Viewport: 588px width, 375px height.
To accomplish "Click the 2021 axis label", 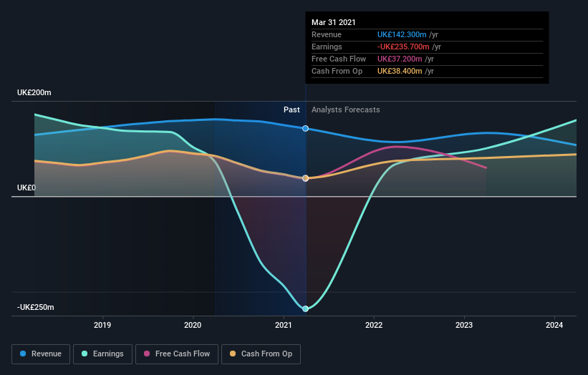I will click(x=283, y=325).
